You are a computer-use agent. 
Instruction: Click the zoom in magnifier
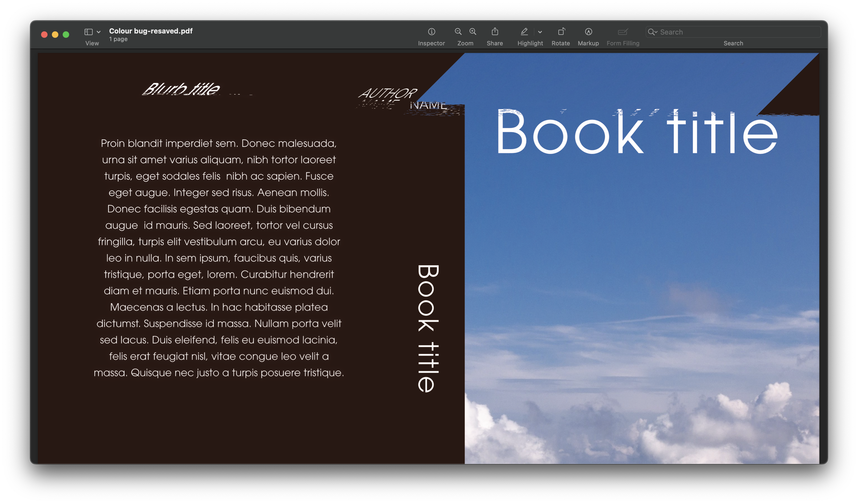click(x=473, y=32)
